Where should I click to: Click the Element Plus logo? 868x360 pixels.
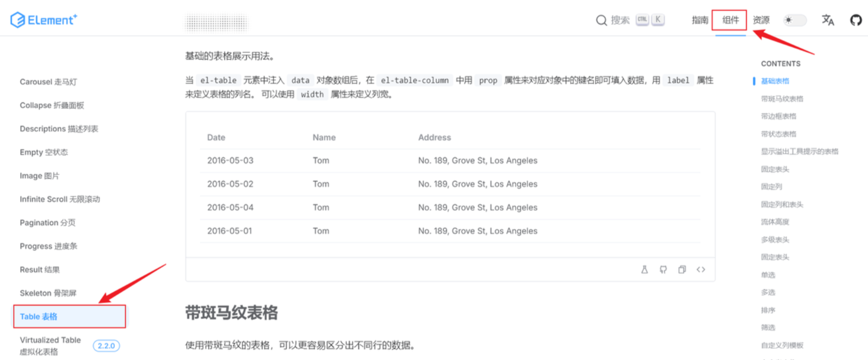pos(43,20)
